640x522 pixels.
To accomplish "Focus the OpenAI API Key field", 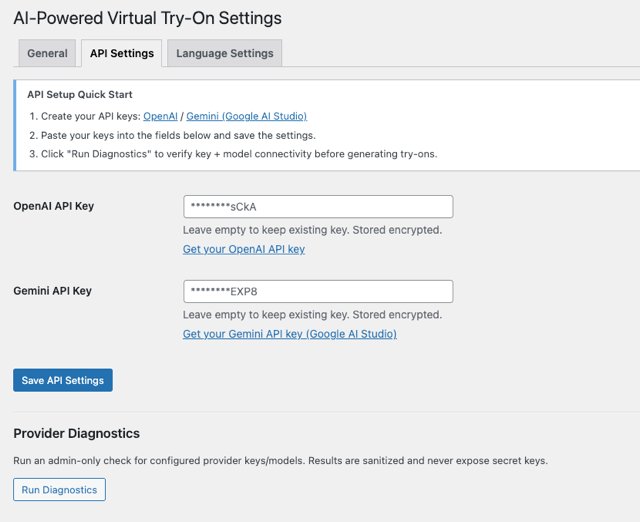I will (318, 207).
